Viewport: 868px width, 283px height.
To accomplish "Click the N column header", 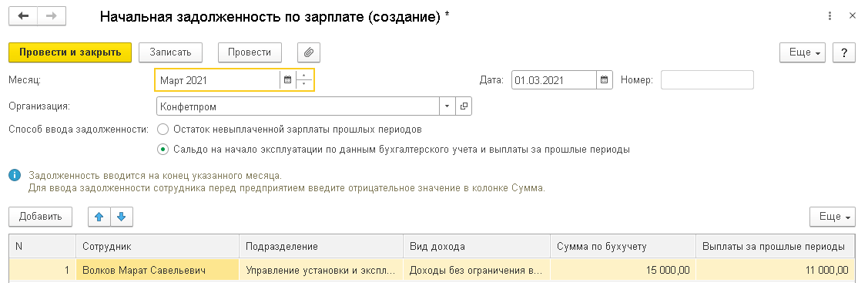I will [42, 247].
